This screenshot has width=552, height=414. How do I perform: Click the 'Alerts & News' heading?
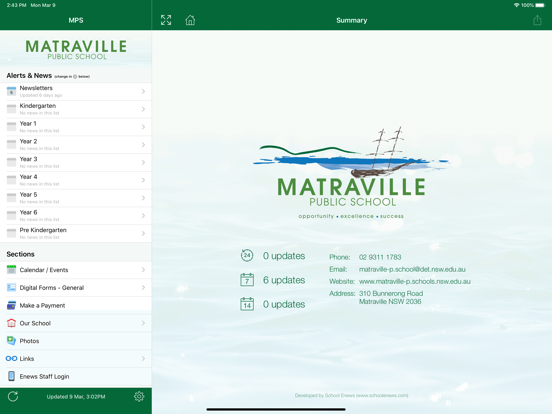point(29,75)
